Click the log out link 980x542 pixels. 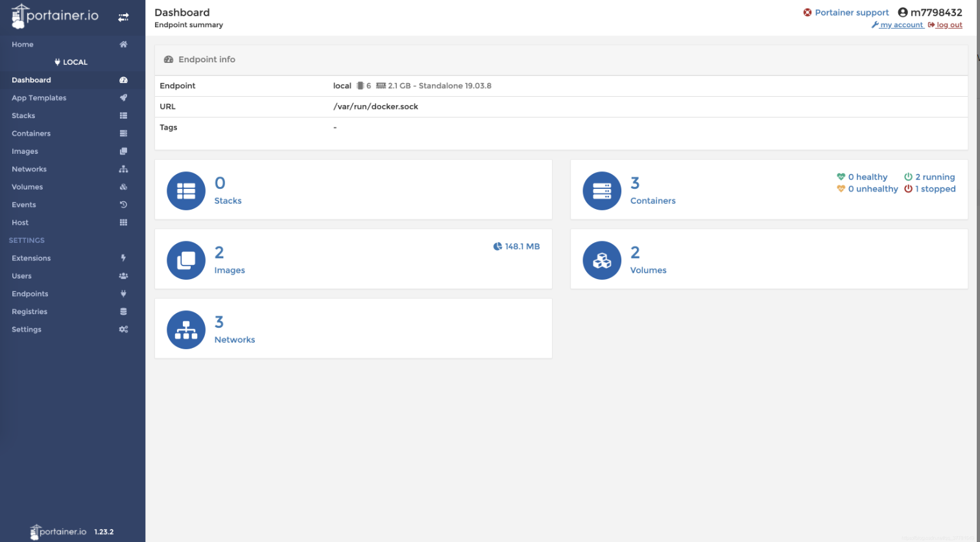(x=949, y=25)
